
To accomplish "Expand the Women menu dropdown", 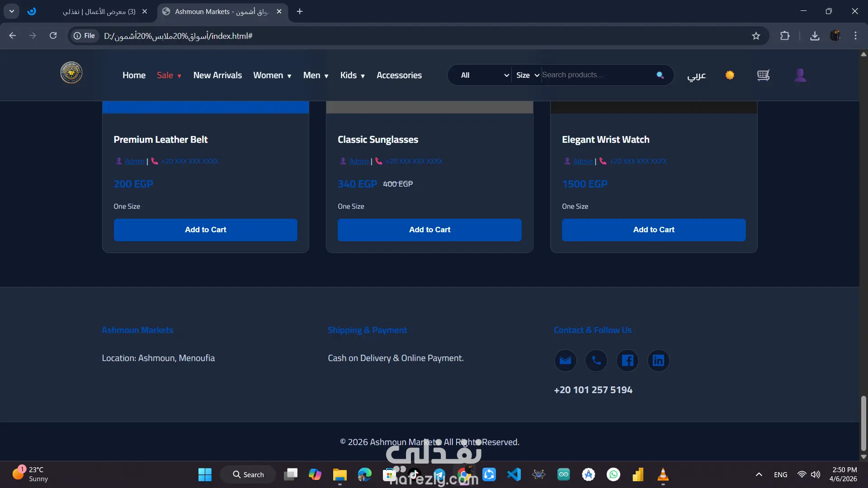I will click(x=272, y=75).
